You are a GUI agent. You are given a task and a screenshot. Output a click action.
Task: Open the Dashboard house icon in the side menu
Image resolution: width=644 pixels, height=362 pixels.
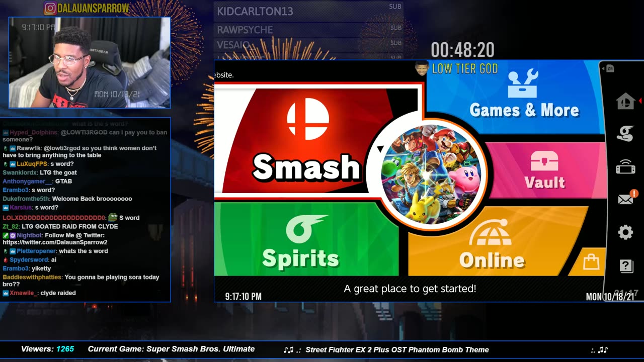click(625, 102)
